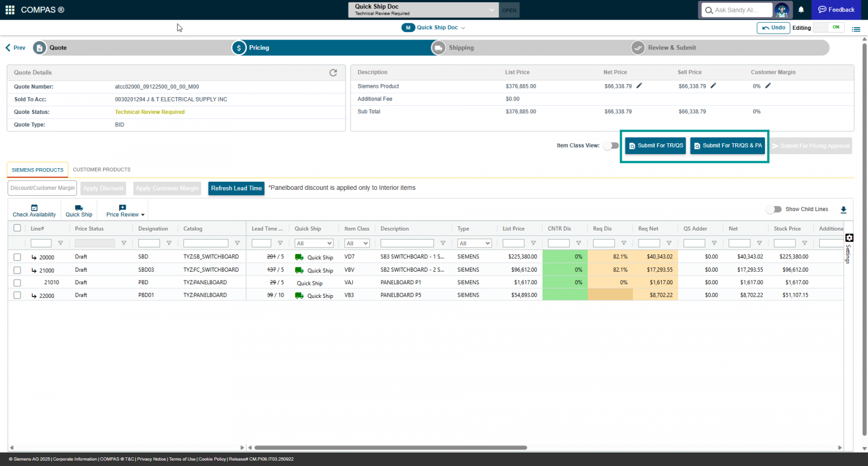The width and height of the screenshot is (868, 466).
Task: Switch to Siemens Products tab
Action: [37, 170]
